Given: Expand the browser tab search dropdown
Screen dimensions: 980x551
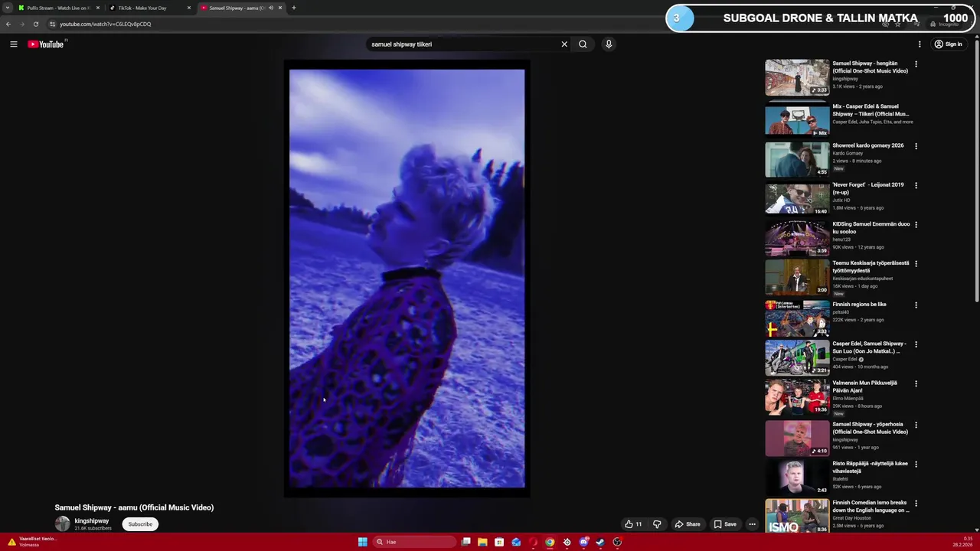Looking at the screenshot, I should click(x=7, y=8).
